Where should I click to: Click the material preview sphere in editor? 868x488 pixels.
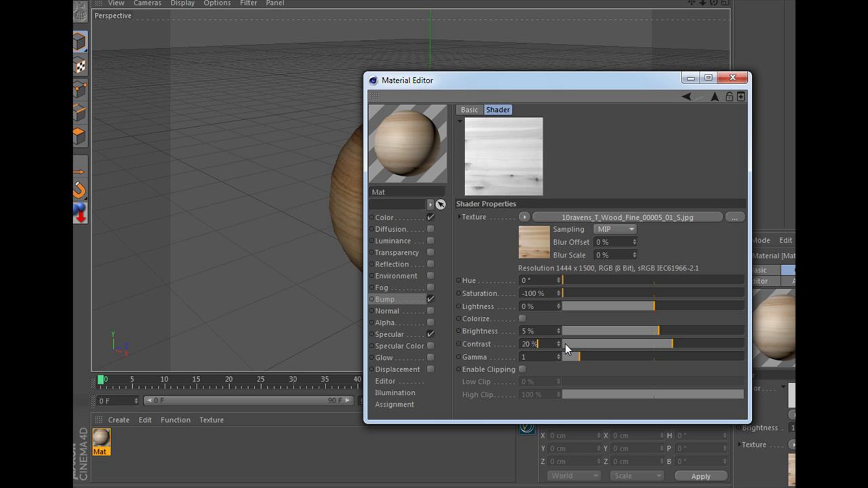[408, 144]
